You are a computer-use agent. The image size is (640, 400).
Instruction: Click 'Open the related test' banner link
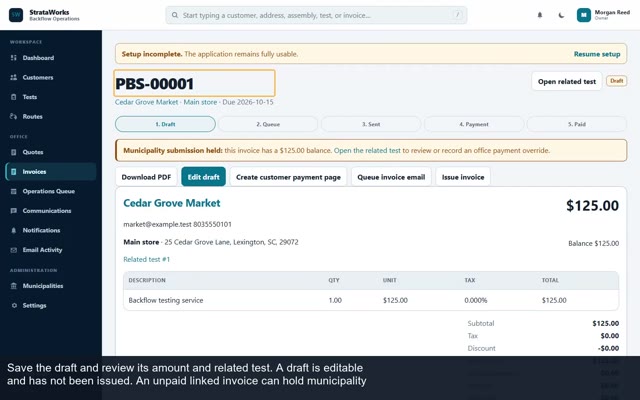pyautogui.click(x=367, y=151)
